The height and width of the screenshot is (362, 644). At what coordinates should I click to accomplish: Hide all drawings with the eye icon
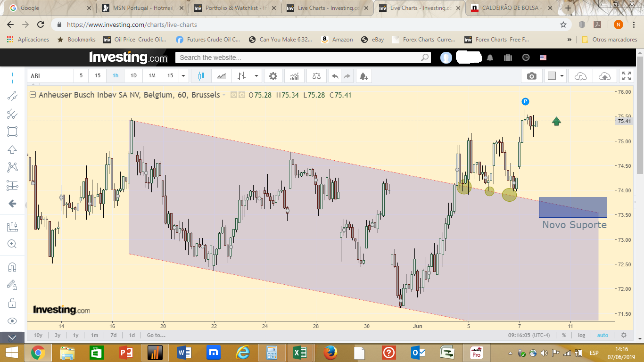[x=12, y=321]
